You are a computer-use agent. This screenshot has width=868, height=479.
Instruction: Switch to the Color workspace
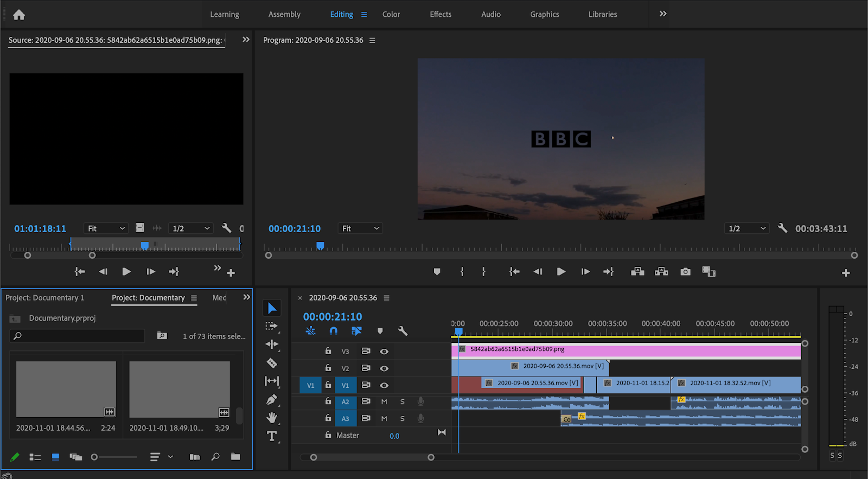391,15
